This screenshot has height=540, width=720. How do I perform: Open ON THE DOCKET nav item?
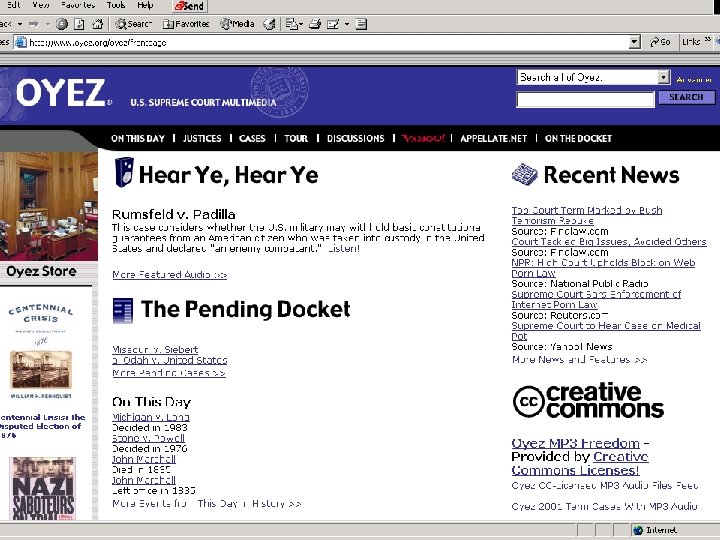pos(578,139)
